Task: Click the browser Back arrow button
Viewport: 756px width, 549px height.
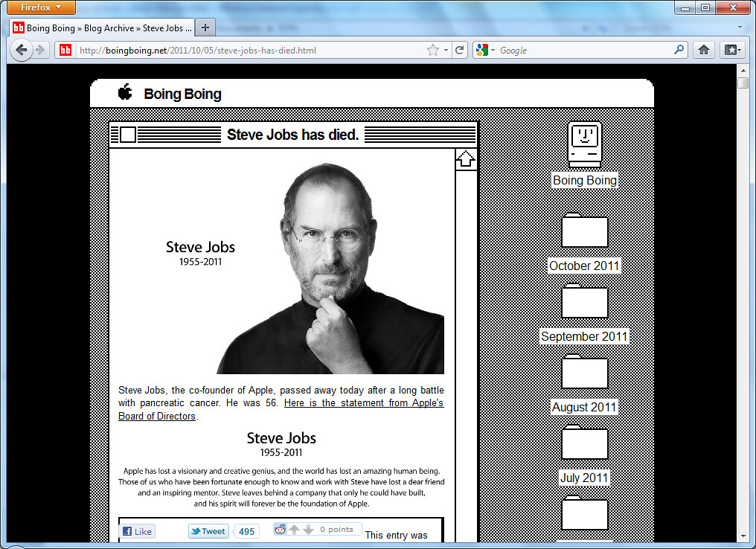Action: tap(21, 50)
